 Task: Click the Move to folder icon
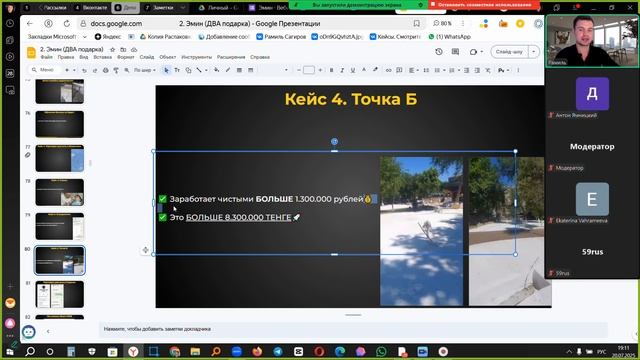(x=123, y=49)
